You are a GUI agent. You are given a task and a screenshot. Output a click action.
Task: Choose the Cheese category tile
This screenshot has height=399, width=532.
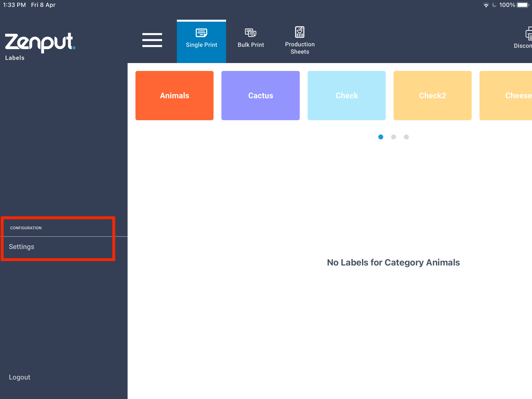tap(506, 96)
